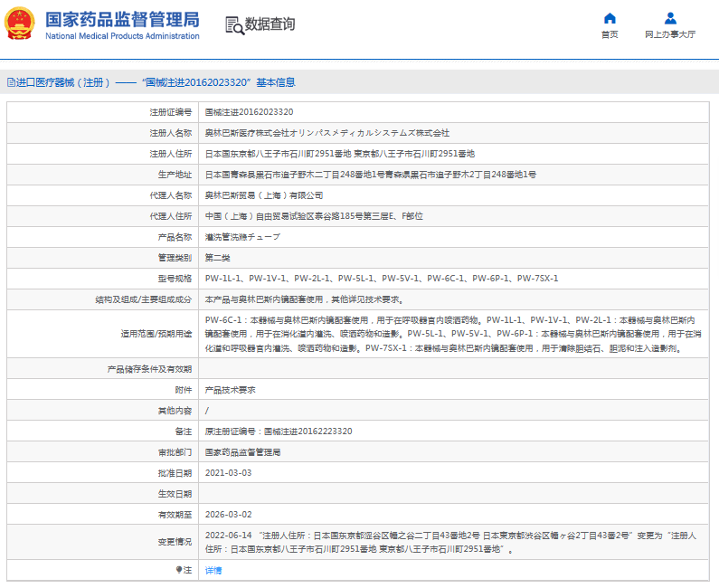Select agent name 奥林巴斯贸易（上海）有限公司
Viewport: 719px width, 588px height.
(x=264, y=195)
